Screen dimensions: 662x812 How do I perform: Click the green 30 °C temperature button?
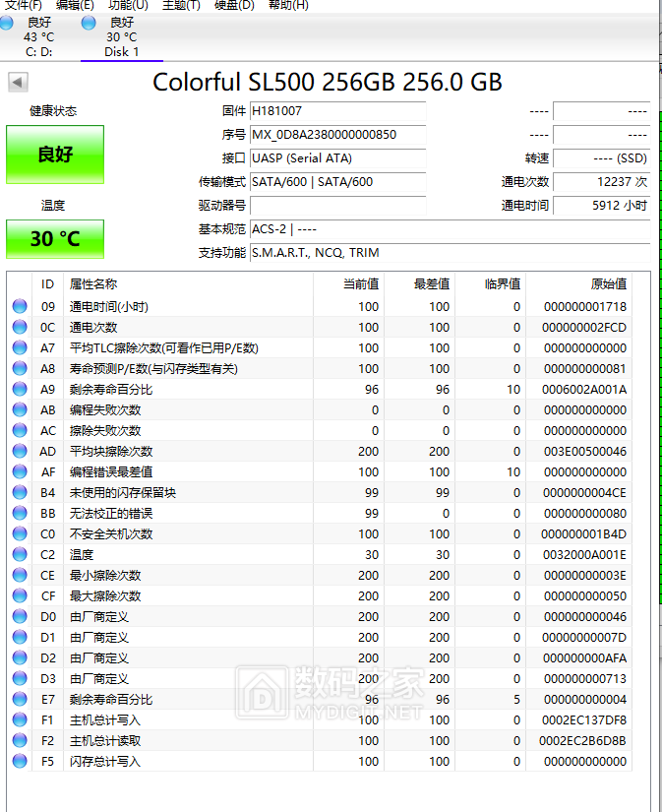pos(55,239)
